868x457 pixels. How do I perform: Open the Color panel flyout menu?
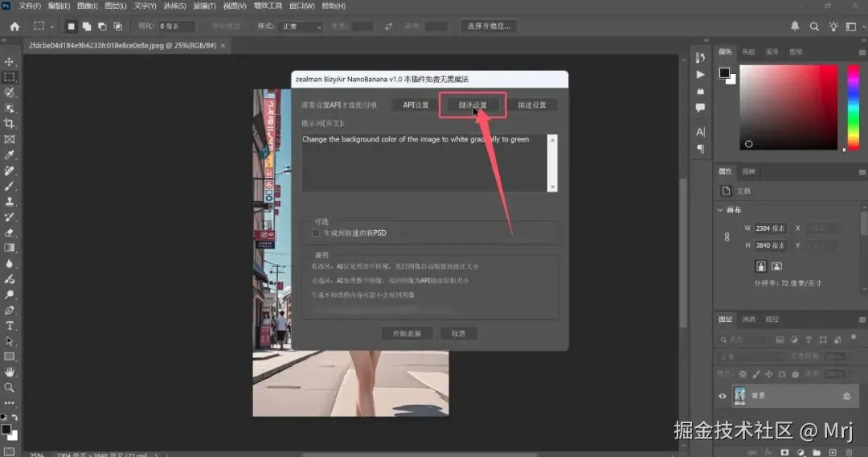[862, 52]
